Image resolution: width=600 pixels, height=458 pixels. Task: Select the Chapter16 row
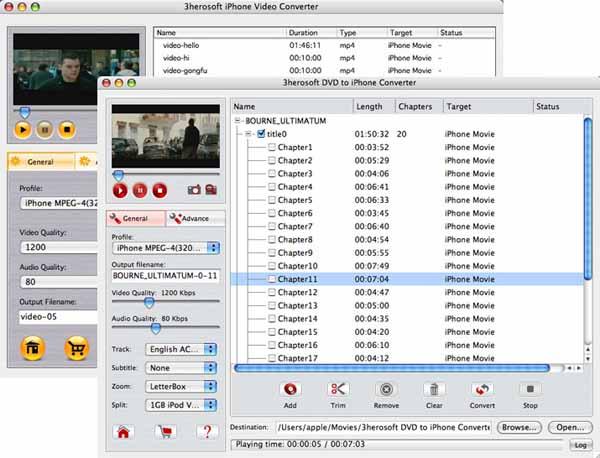[x=407, y=345]
